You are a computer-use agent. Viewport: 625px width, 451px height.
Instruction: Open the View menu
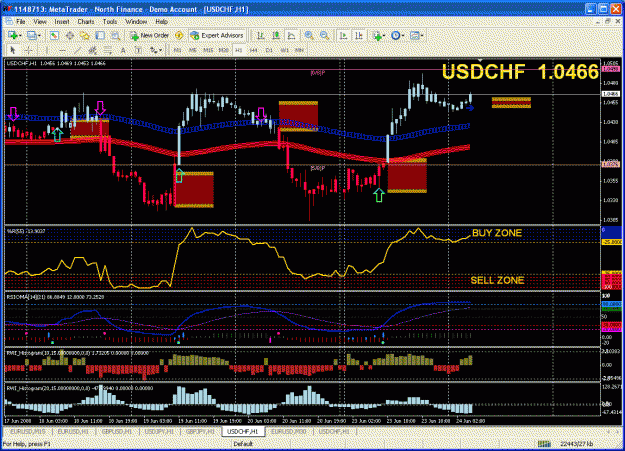40,22
